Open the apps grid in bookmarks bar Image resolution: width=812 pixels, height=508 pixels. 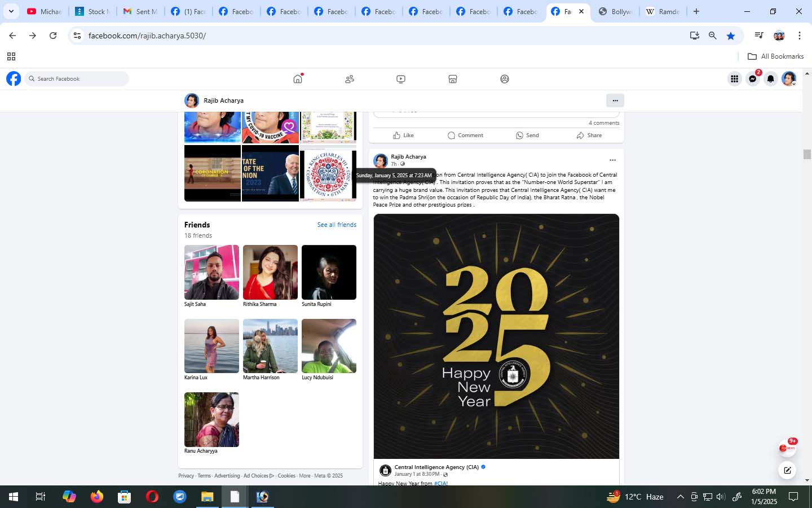coord(11,56)
